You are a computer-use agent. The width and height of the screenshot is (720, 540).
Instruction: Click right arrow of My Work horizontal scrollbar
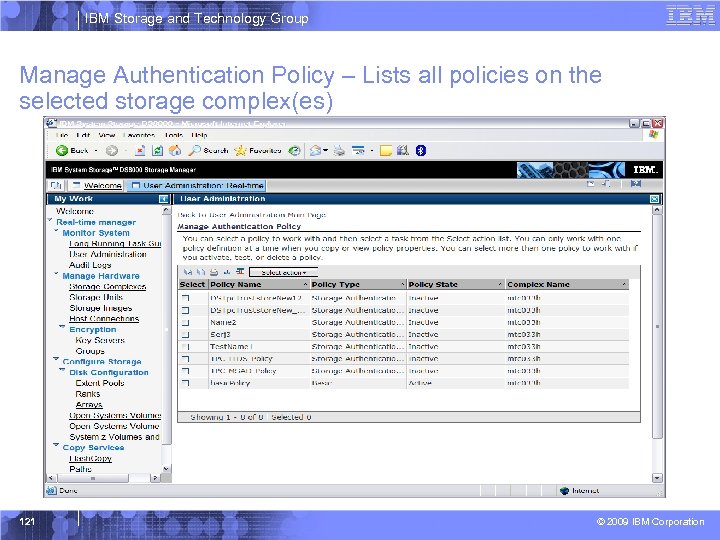click(x=155, y=478)
